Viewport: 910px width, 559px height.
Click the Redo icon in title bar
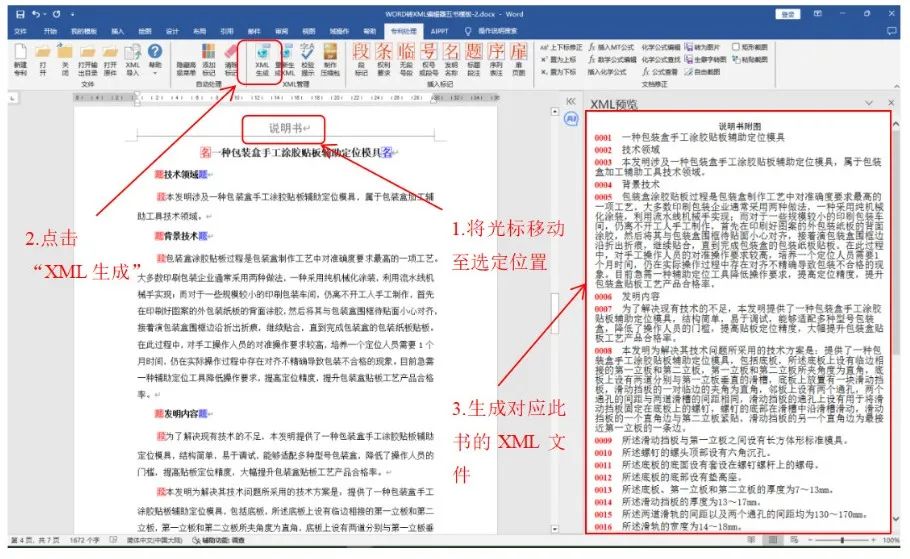(56, 14)
